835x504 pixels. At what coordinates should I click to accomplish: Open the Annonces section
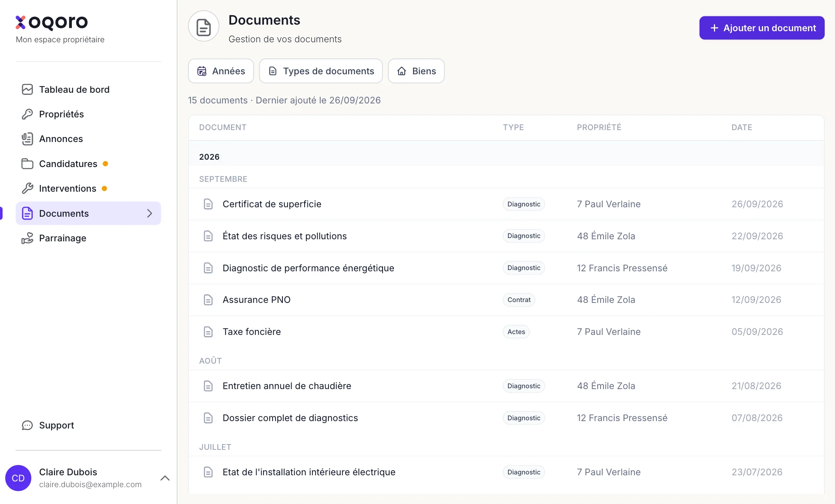click(x=88, y=139)
